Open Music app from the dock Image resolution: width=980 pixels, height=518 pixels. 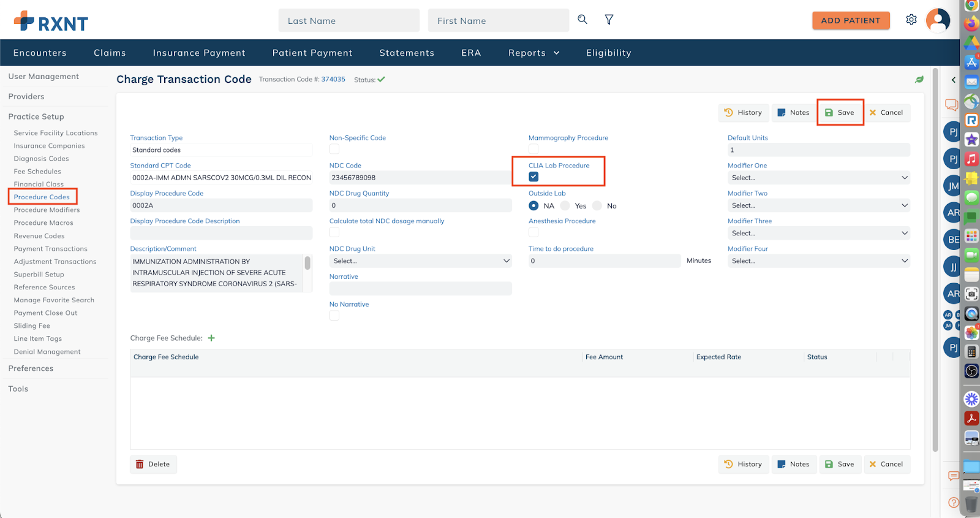point(971,159)
